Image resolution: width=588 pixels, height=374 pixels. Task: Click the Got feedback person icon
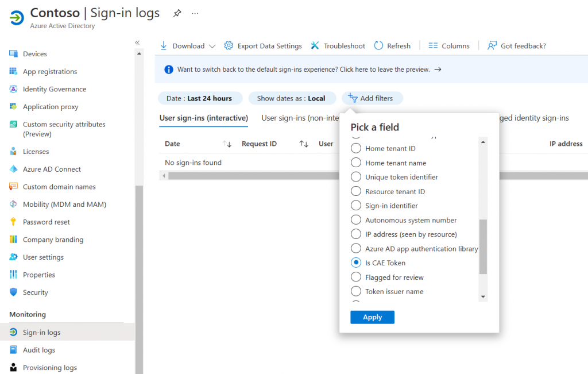492,46
